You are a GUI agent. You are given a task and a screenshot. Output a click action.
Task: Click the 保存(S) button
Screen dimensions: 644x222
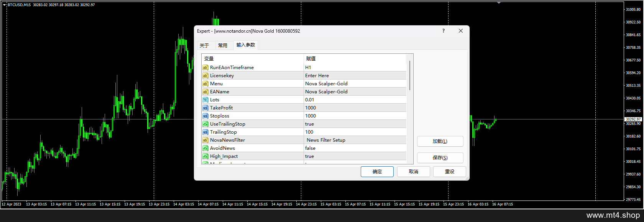pyautogui.click(x=440, y=158)
